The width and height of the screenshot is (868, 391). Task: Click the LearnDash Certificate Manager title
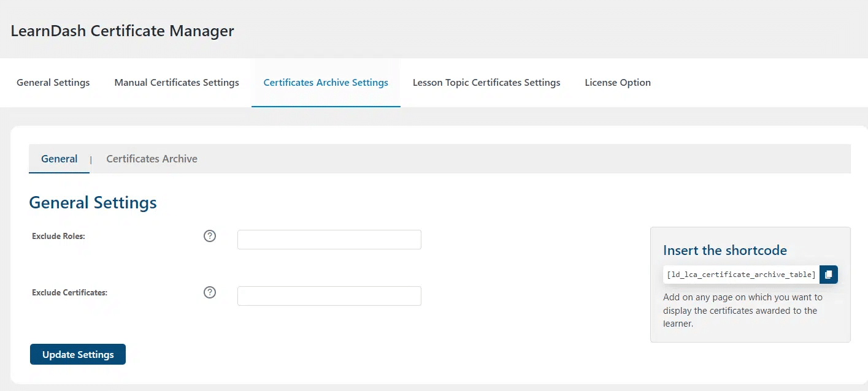(x=123, y=31)
